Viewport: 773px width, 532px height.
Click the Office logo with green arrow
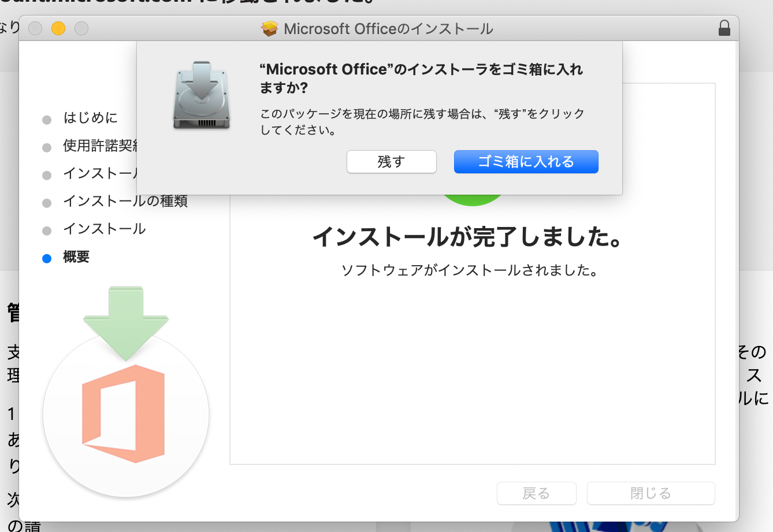coord(126,391)
